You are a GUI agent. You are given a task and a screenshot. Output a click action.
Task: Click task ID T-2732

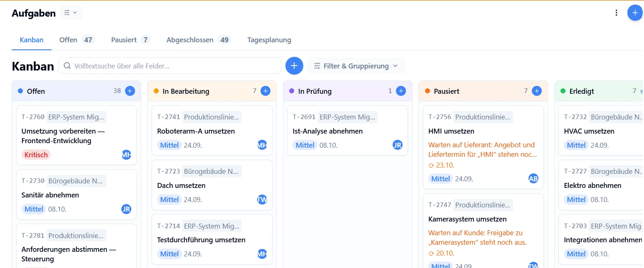(x=575, y=117)
